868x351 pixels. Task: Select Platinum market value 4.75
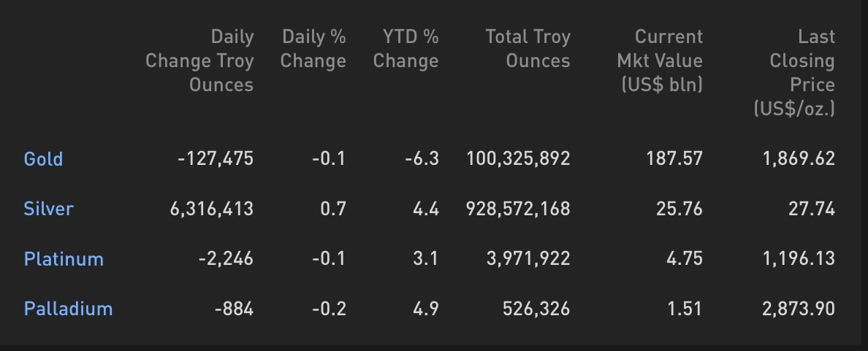point(685,259)
